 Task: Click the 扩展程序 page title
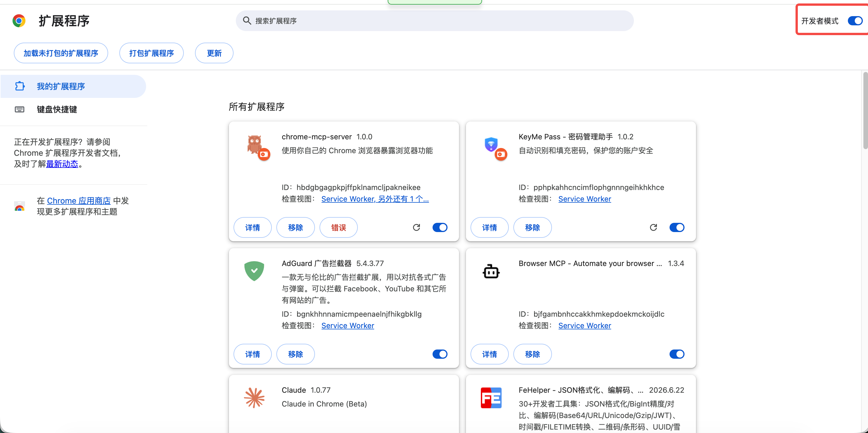[64, 21]
